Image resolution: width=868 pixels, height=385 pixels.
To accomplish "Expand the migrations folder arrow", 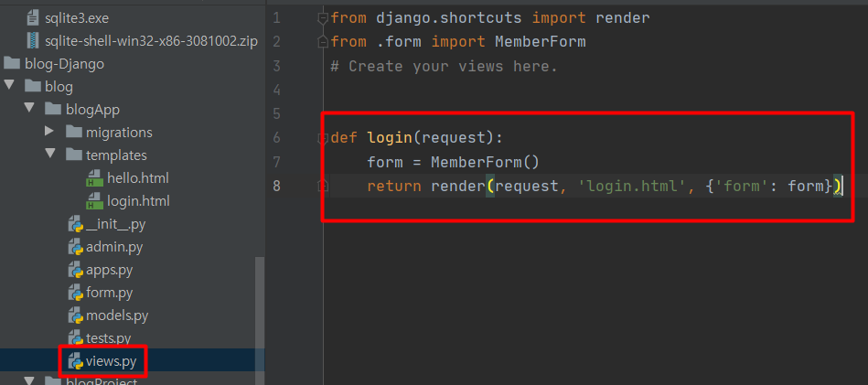I will pos(48,131).
